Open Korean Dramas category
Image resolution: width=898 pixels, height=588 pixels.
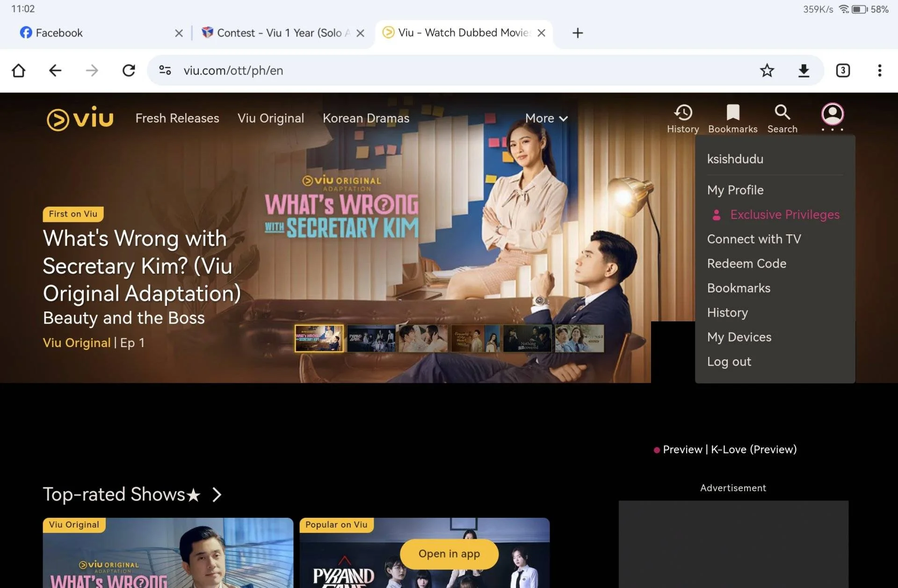point(366,118)
